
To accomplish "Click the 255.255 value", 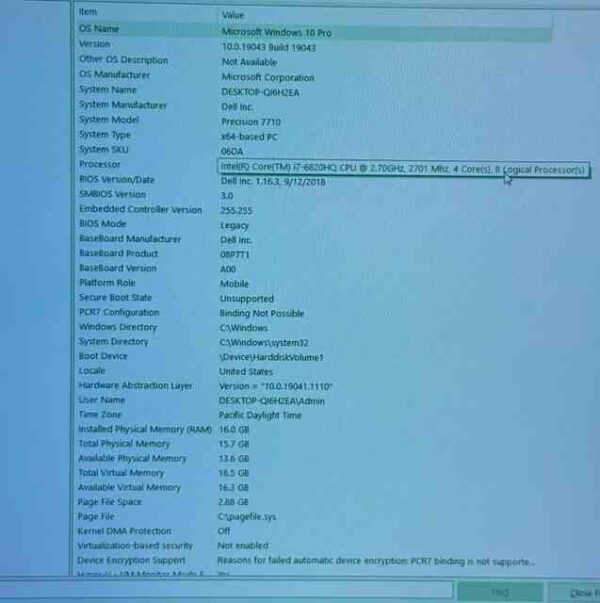I will point(236,211).
